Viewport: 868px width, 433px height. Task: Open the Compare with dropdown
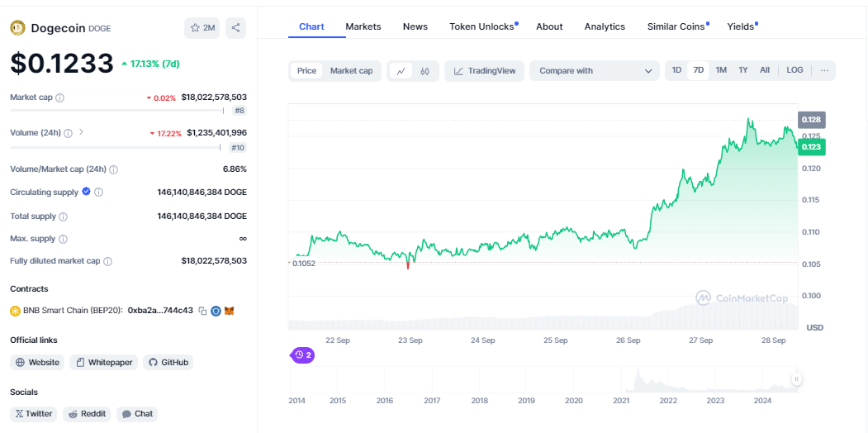(x=595, y=71)
